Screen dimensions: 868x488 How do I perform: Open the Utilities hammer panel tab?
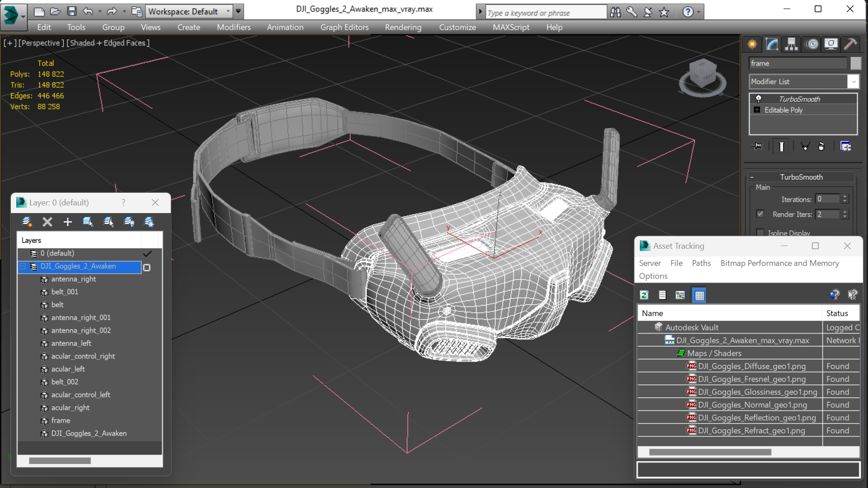(850, 44)
